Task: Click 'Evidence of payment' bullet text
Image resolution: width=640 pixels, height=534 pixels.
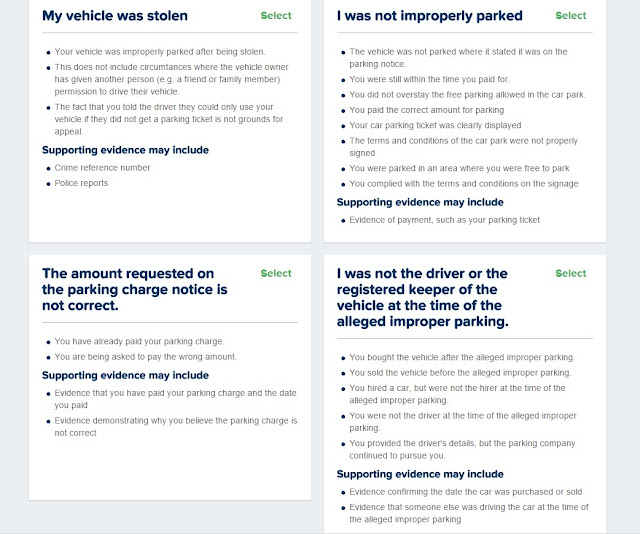Action: (444, 220)
